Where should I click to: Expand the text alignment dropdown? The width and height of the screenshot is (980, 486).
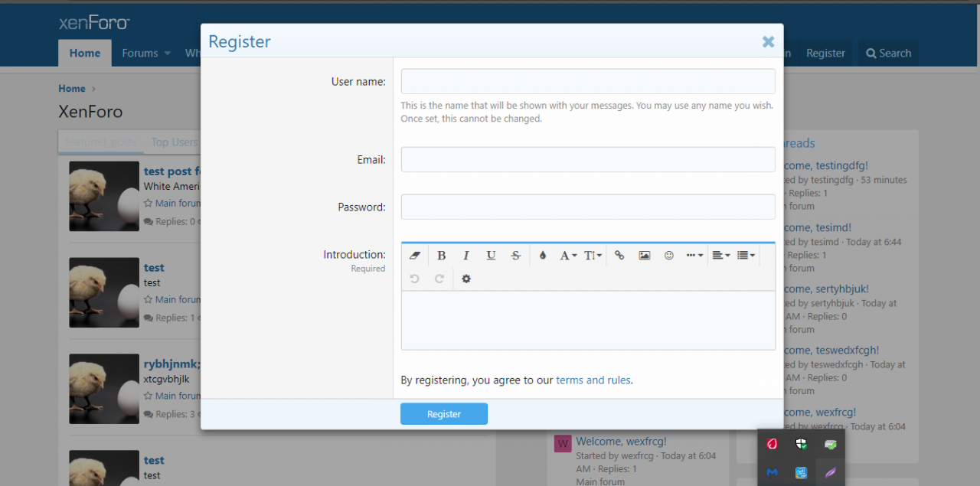click(720, 256)
